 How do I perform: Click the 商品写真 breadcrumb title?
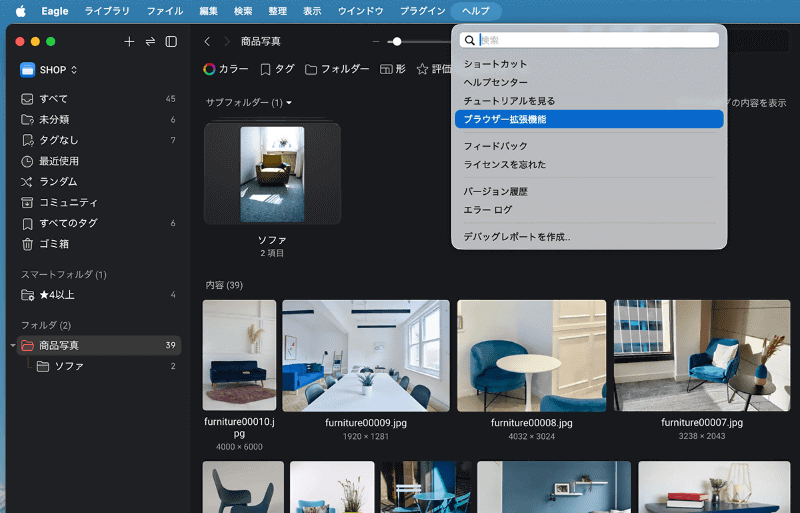click(x=261, y=42)
